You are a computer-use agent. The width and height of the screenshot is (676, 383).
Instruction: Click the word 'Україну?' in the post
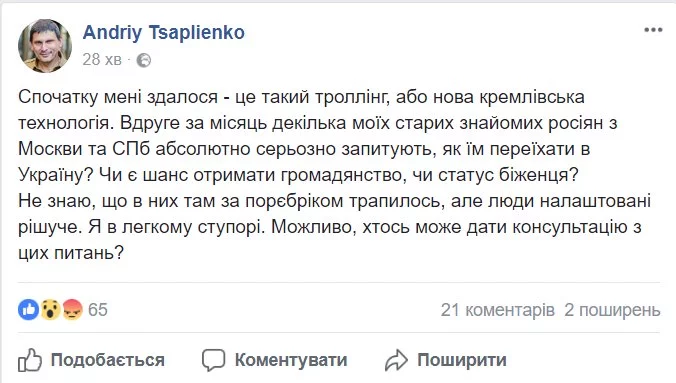point(56,175)
